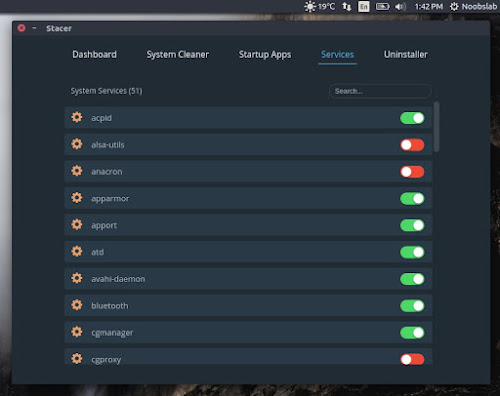Enable the cgproxy service switch
Screen dimensions: 500x396
point(412,359)
